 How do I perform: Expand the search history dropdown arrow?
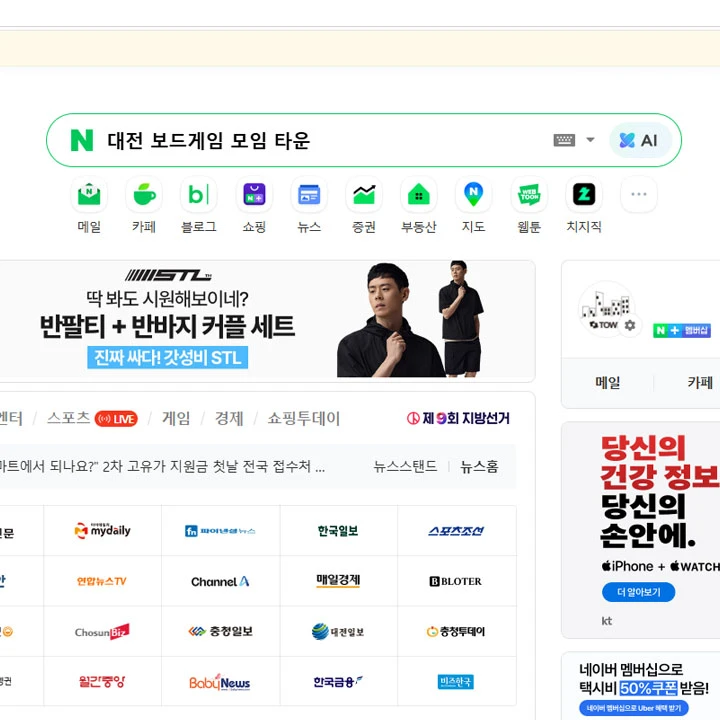point(591,140)
